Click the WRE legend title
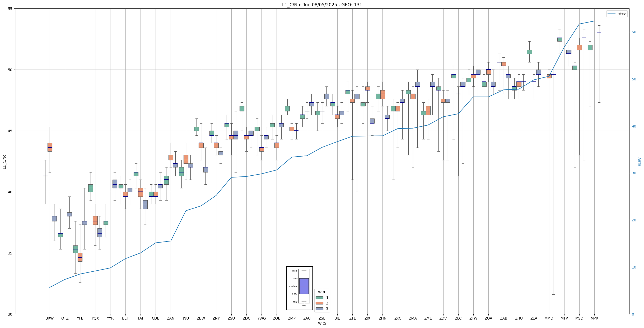Viewport: 644px width, 328px height. (x=322, y=292)
